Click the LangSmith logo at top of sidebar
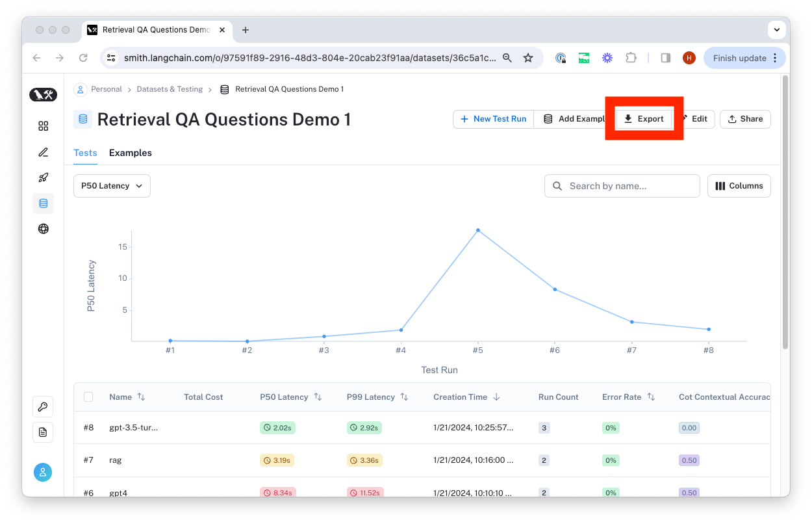Screen dimensions: 812x524 tap(43, 94)
